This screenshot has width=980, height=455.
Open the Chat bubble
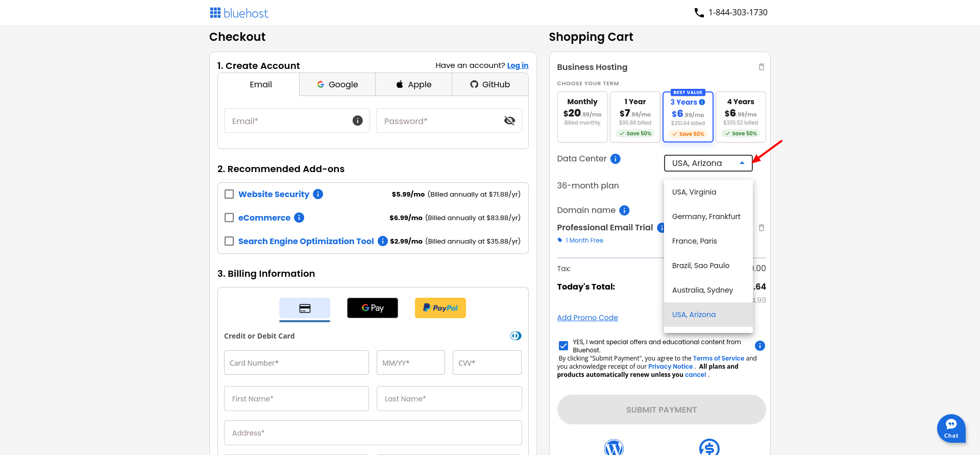[x=951, y=428]
